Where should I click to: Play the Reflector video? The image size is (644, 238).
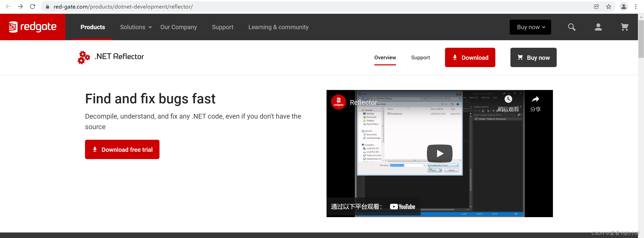439,153
